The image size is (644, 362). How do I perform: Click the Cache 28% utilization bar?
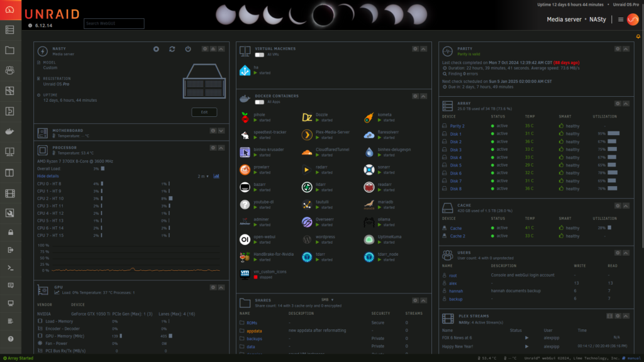[609, 228]
